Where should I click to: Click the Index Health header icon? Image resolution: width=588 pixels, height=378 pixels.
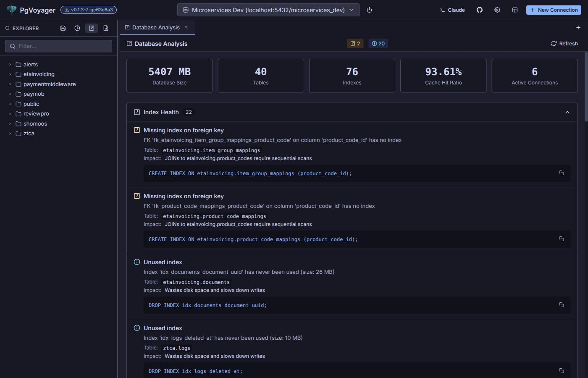pos(137,112)
